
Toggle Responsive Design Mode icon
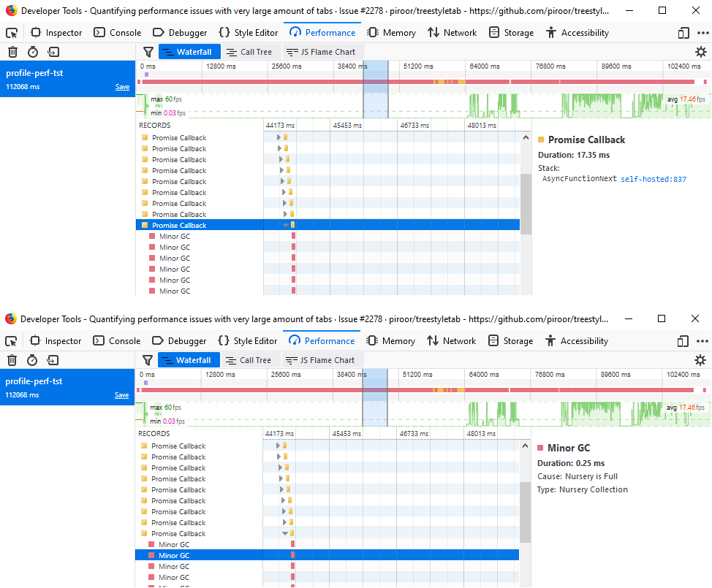point(683,33)
